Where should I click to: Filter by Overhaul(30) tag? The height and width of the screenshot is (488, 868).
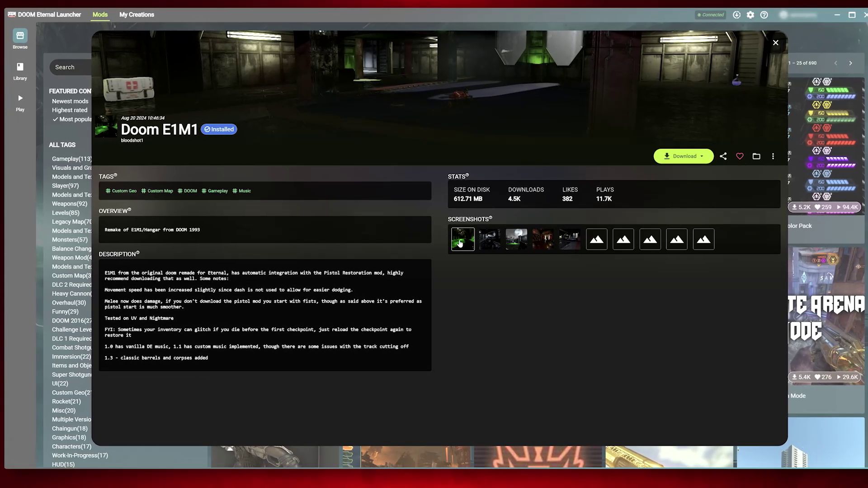point(69,303)
